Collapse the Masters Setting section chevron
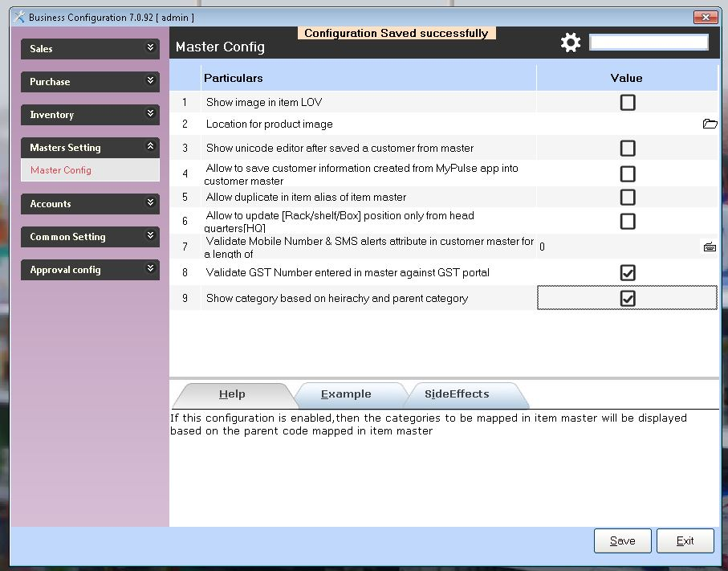 (x=150, y=146)
